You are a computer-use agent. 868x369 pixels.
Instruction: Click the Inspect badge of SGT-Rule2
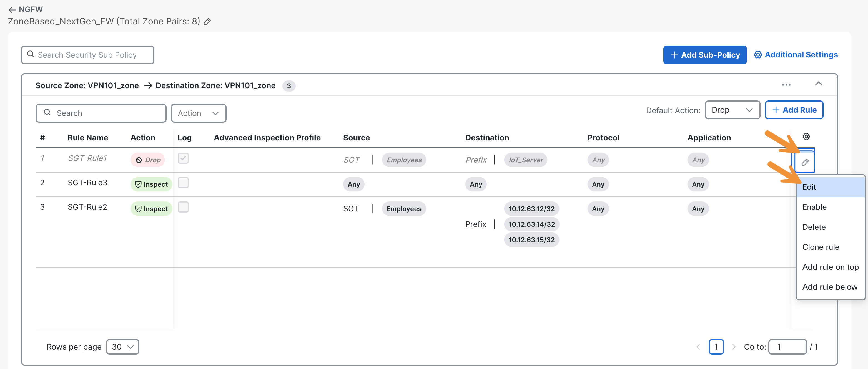[151, 209]
